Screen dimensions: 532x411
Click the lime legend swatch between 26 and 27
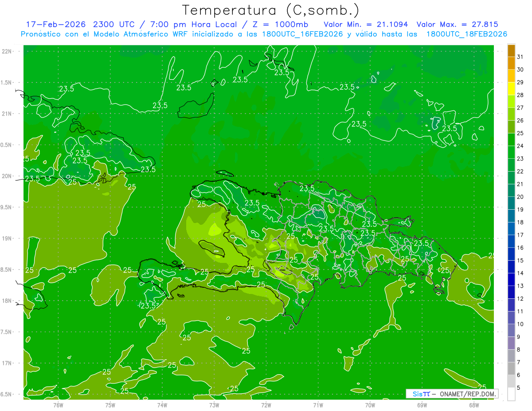pos(511,114)
